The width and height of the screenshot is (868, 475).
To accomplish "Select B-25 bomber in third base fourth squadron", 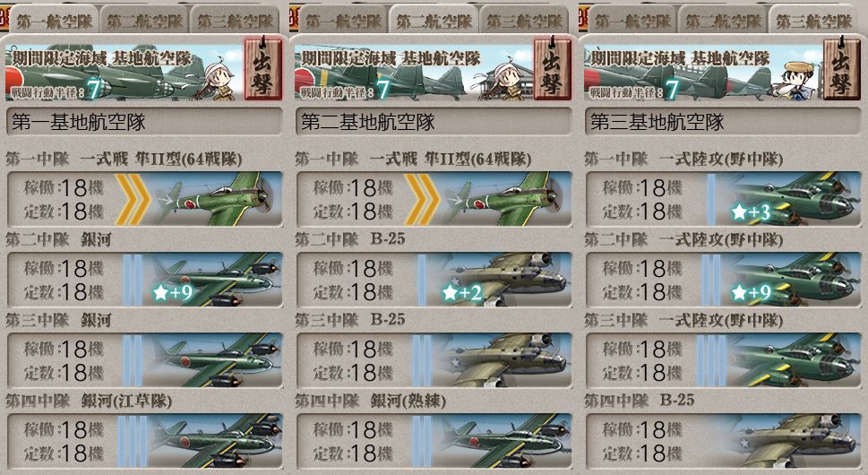I will point(724,441).
